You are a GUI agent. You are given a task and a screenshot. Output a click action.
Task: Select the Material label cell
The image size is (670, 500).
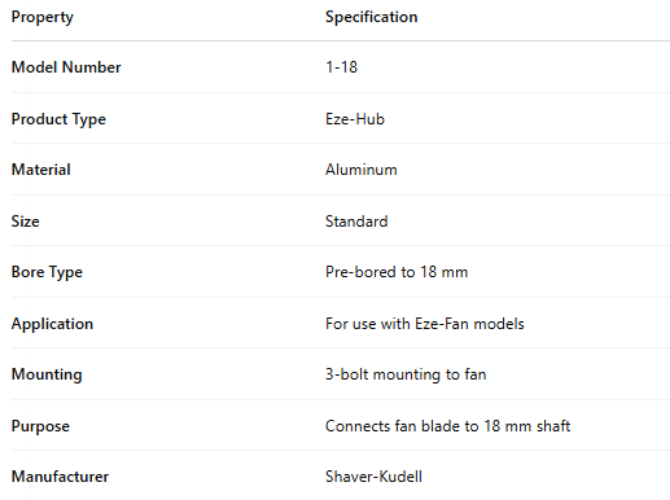tap(41, 170)
